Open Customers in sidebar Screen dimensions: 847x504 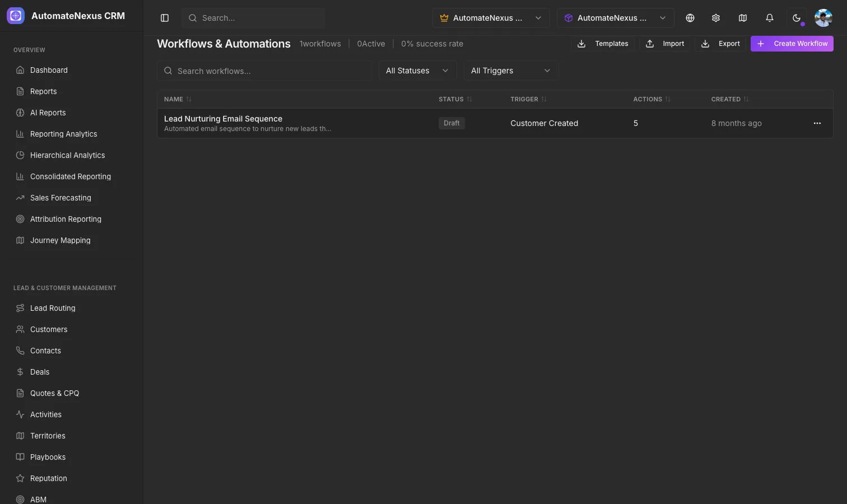pyautogui.click(x=72, y=329)
